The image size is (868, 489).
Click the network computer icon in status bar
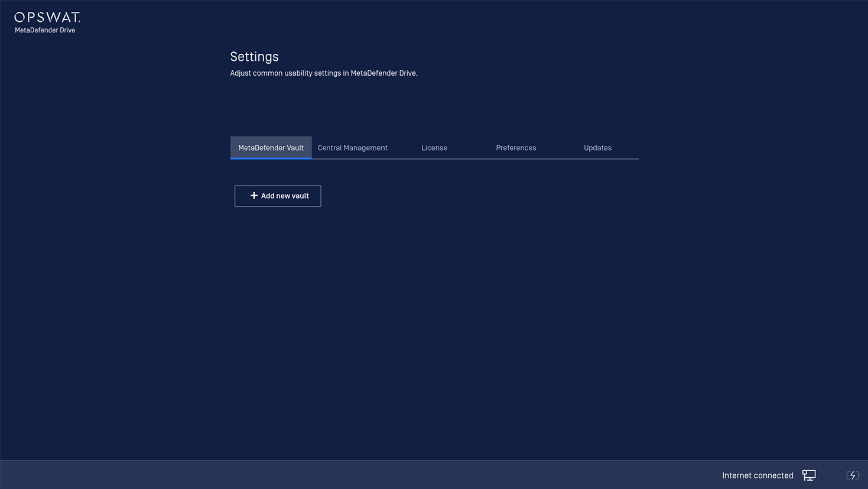coord(809,475)
